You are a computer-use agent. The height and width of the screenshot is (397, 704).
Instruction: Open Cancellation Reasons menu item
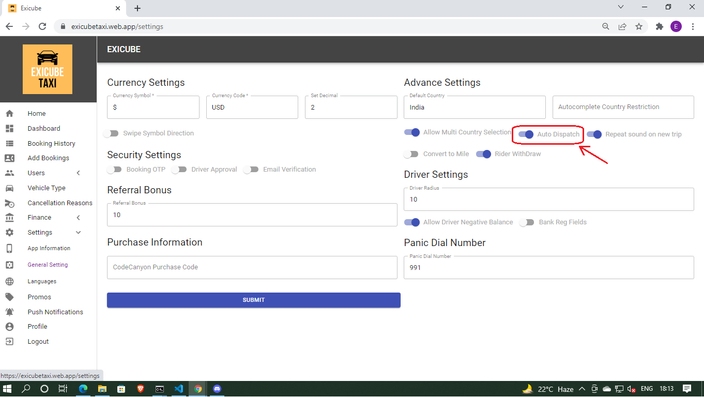[60, 203]
